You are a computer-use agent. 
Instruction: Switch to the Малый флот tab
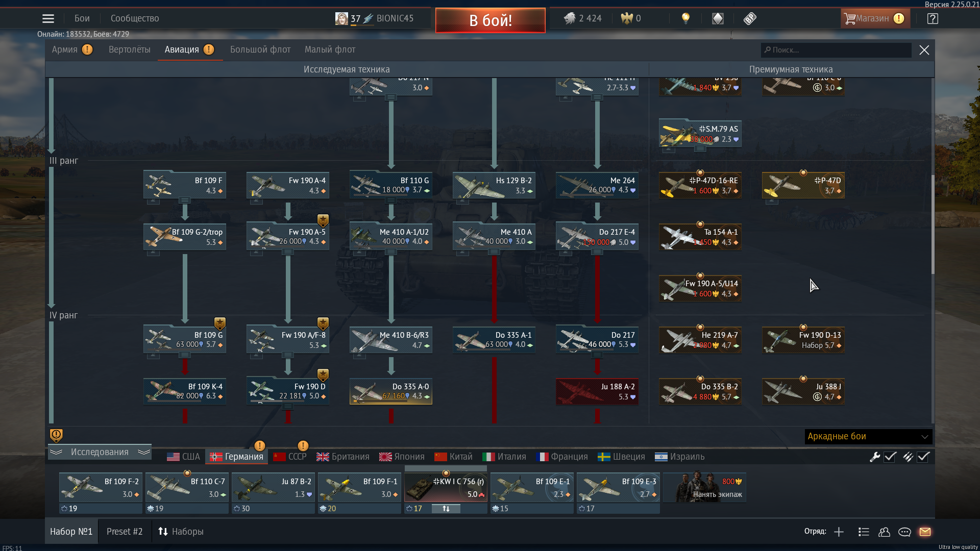point(330,49)
